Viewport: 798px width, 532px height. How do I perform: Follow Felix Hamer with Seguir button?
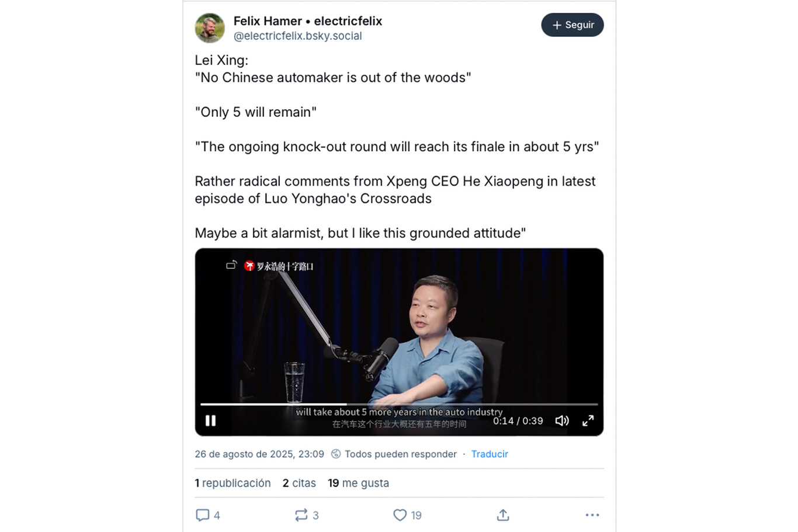[x=572, y=25]
